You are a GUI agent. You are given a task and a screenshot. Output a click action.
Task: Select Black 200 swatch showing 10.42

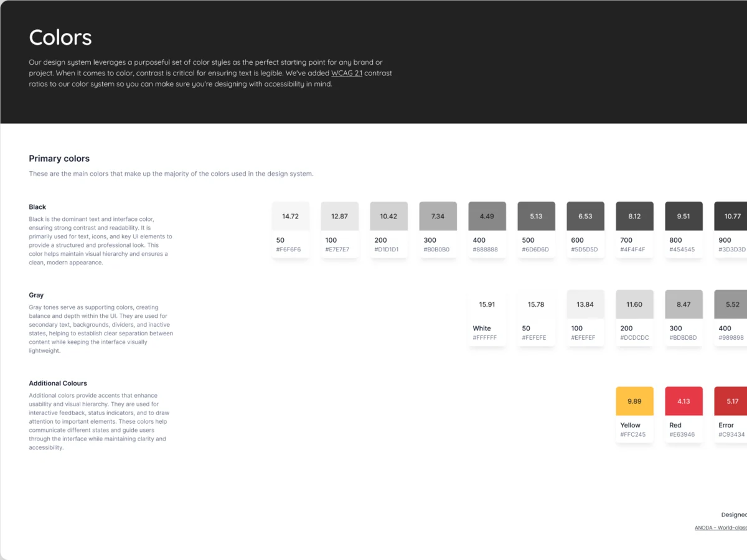point(389,217)
